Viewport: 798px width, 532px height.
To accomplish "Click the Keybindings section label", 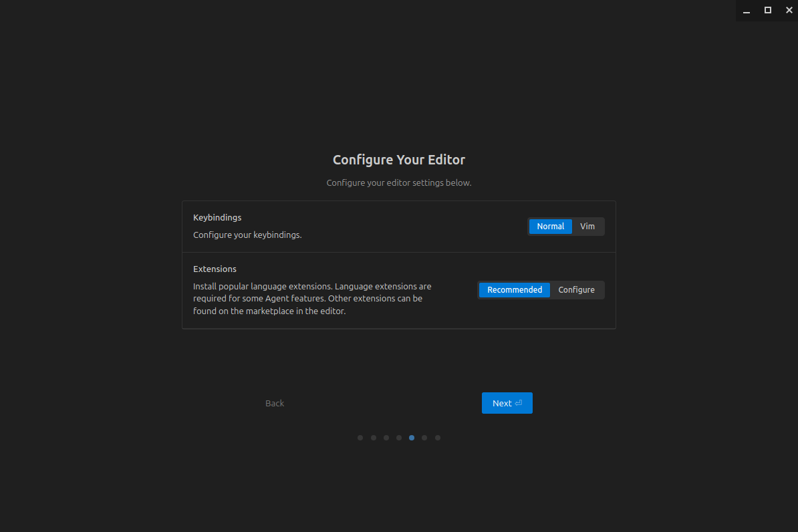I will tap(217, 218).
